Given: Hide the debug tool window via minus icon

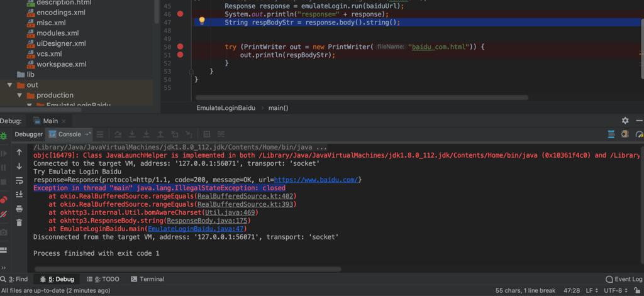Looking at the screenshot, I should pos(639,121).
